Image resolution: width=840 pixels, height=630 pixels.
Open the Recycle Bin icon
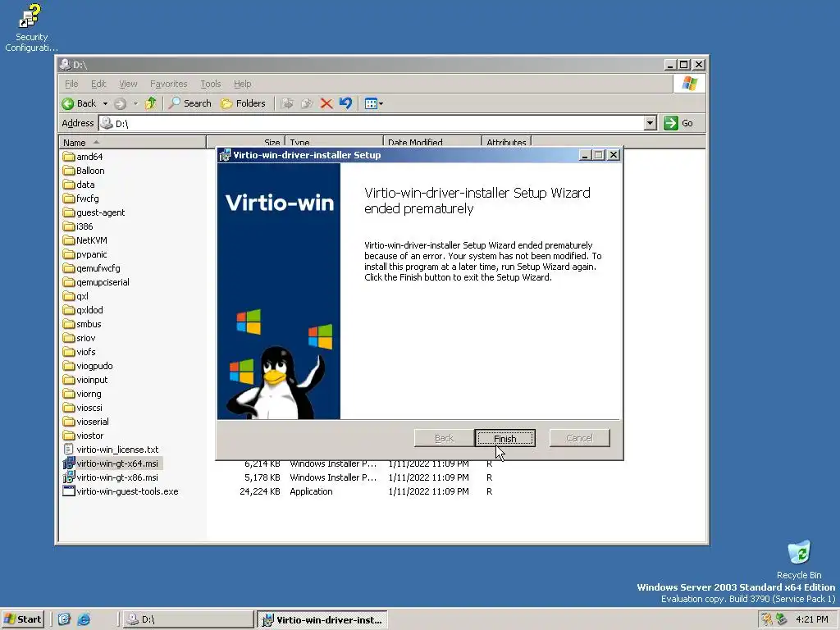coord(799,559)
